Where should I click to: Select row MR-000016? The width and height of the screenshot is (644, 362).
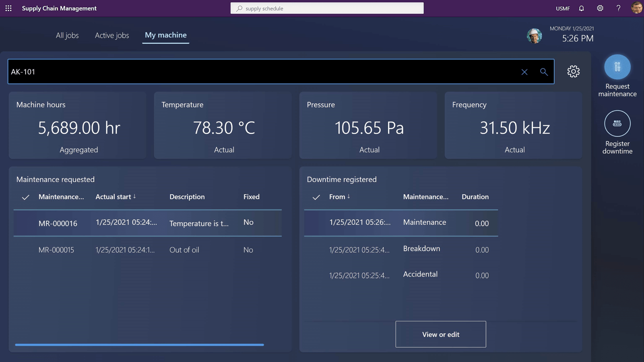[x=148, y=223]
